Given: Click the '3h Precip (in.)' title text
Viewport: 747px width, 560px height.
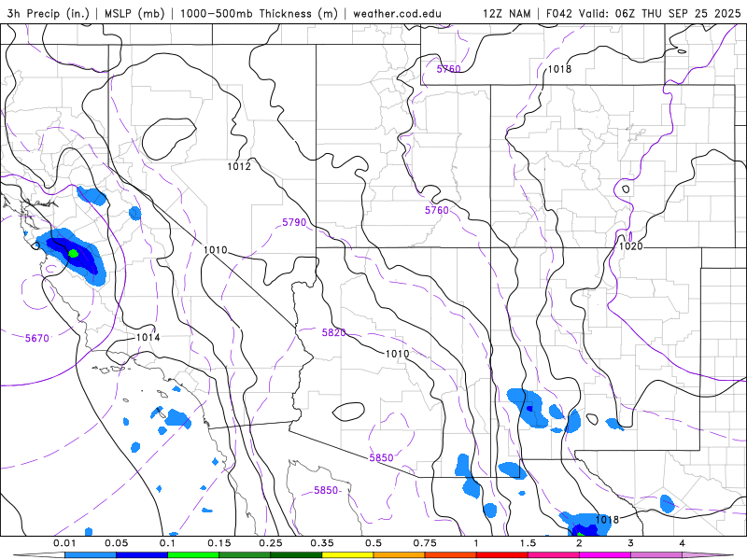Looking at the screenshot, I should click(x=49, y=13).
